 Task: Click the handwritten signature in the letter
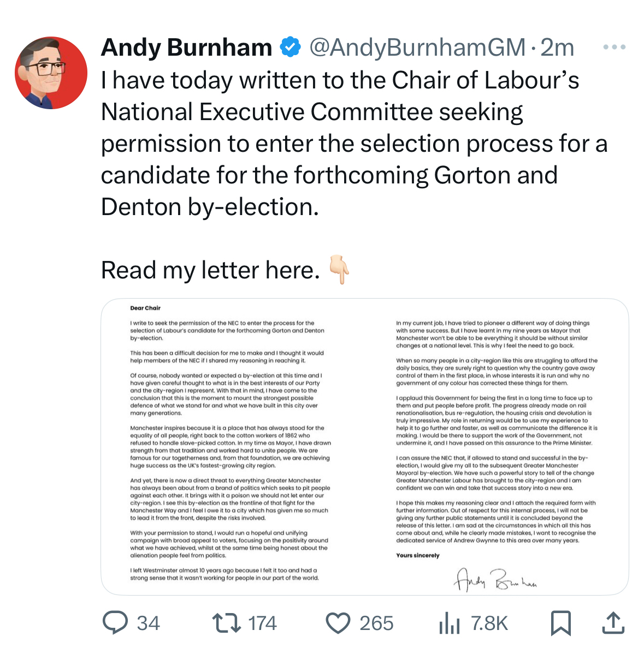495,579
